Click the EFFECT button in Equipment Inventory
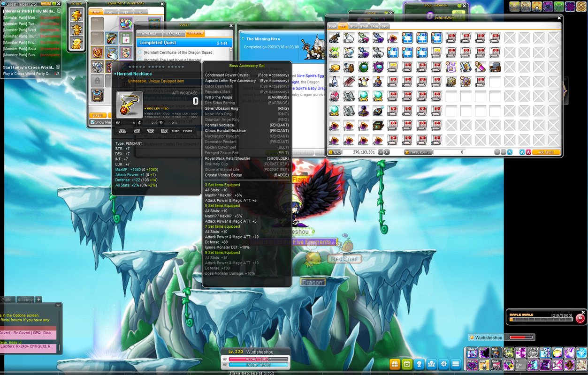Screen dimensions: 588x375 tap(98, 115)
